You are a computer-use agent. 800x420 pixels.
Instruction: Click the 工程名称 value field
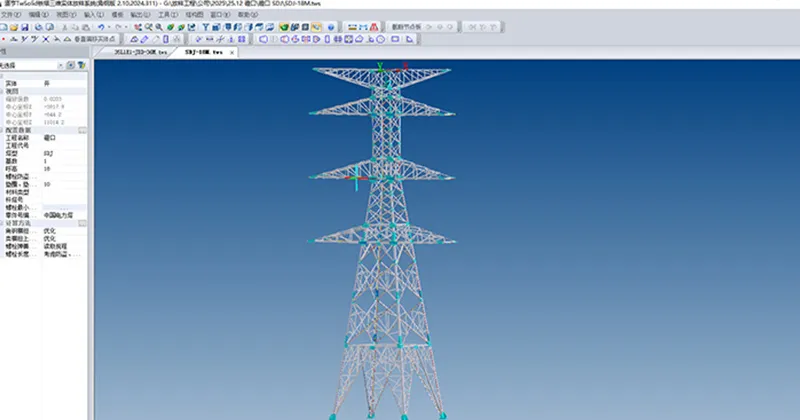(64, 138)
